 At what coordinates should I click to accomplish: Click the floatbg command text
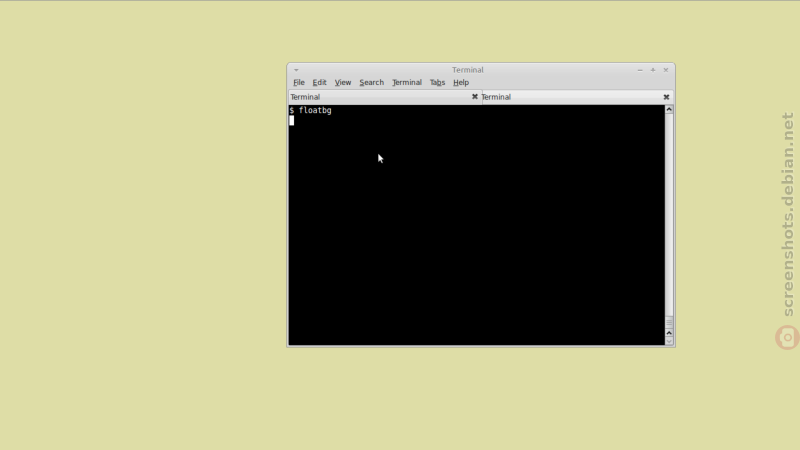click(x=315, y=110)
